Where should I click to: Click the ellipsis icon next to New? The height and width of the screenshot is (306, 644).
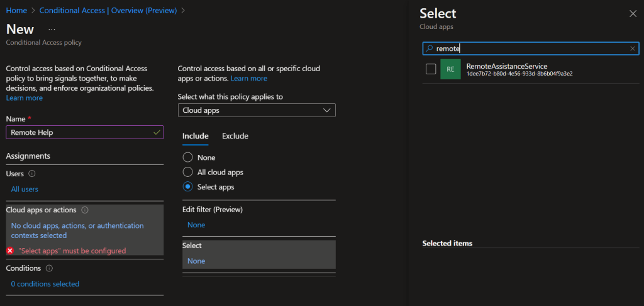(52, 30)
